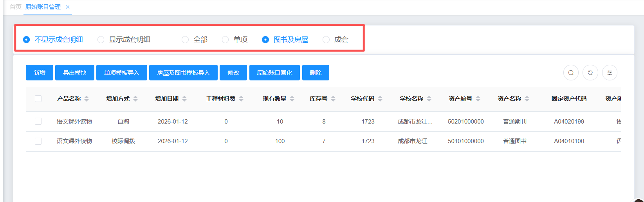This screenshot has width=644, height=202.
Task: Sort by 现有数量 column arrows
Action: pyautogui.click(x=292, y=99)
